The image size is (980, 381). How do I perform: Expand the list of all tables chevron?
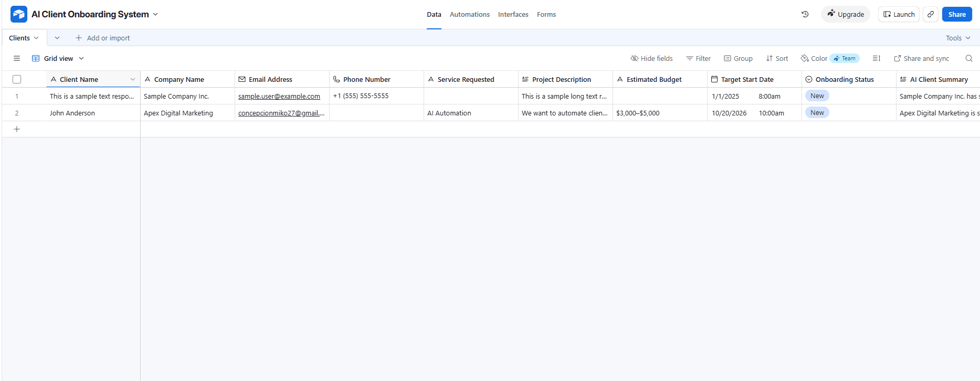tap(57, 38)
